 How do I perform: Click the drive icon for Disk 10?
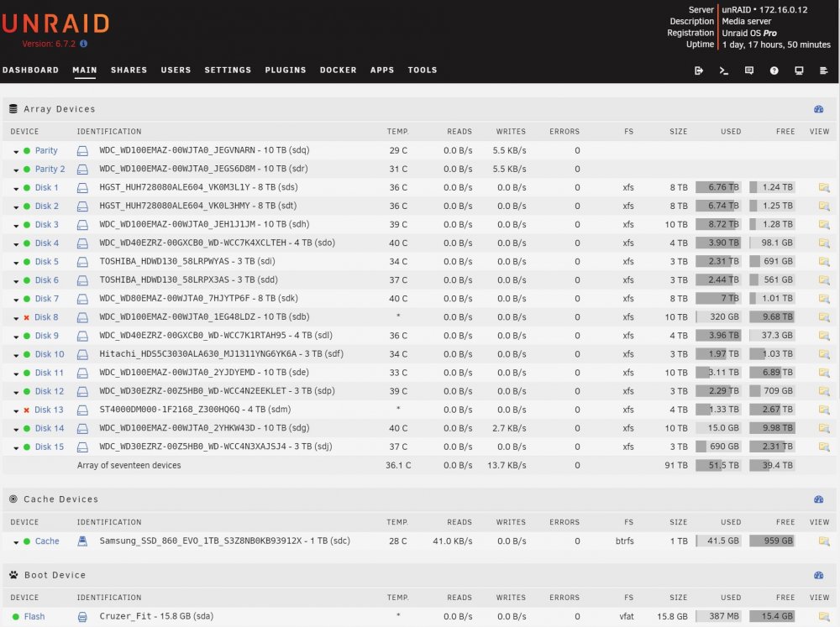82,354
